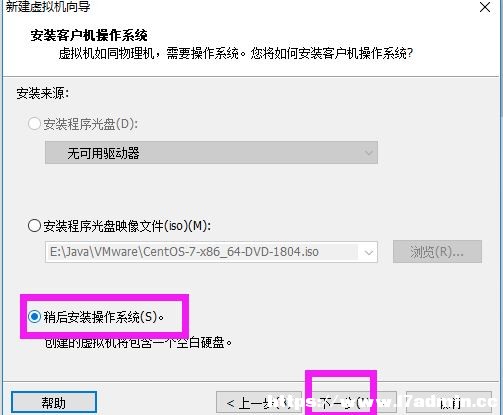Open the 无可用驱动器 drive combo box
The image size is (503, 415).
click(x=211, y=153)
